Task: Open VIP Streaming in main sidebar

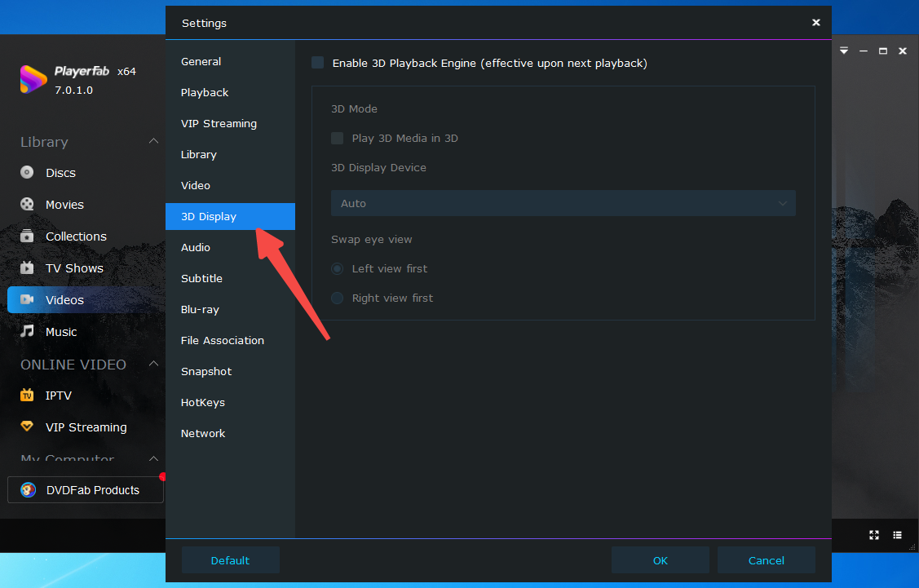Action: [86, 427]
